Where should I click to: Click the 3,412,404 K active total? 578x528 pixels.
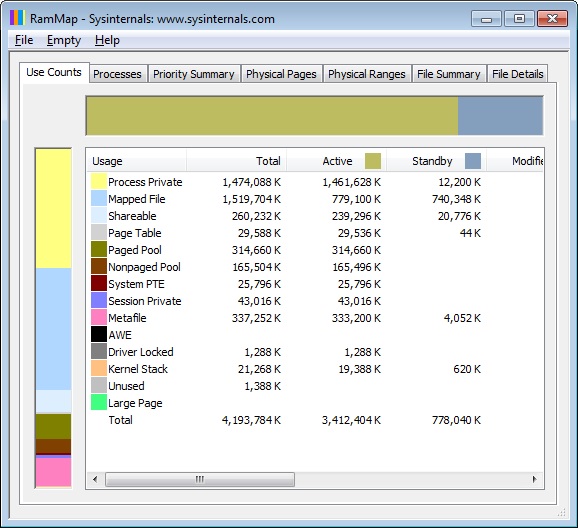pos(351,420)
